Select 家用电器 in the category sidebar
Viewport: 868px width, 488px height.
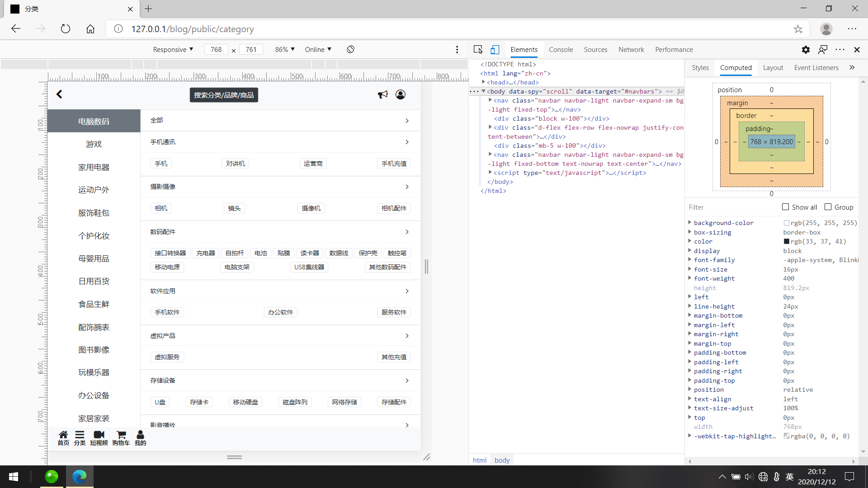pyautogui.click(x=94, y=167)
